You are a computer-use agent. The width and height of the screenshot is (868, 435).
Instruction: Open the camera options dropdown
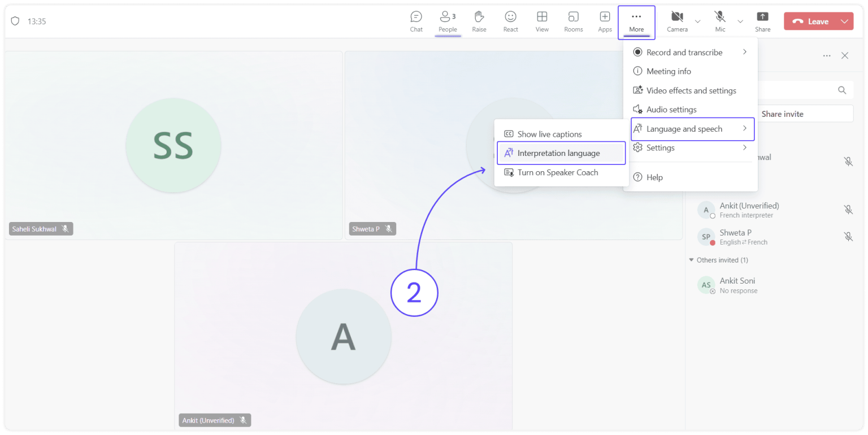pyautogui.click(x=697, y=21)
